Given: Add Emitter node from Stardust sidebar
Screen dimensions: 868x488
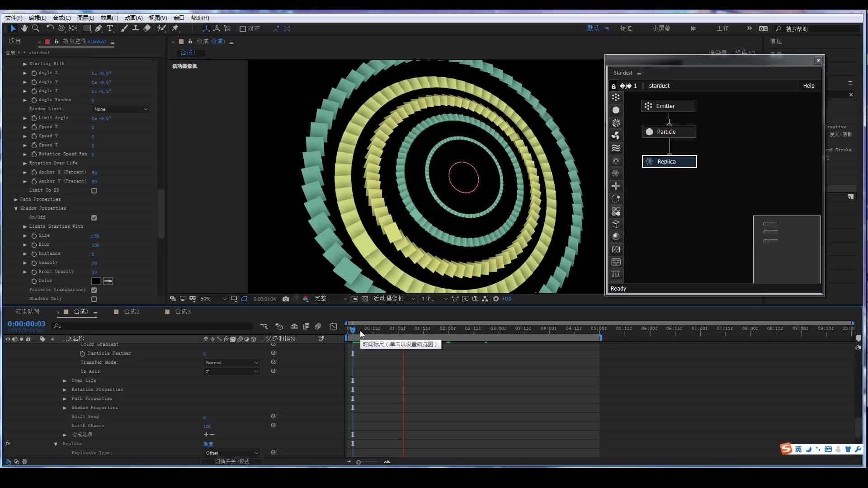Looking at the screenshot, I should point(616,98).
